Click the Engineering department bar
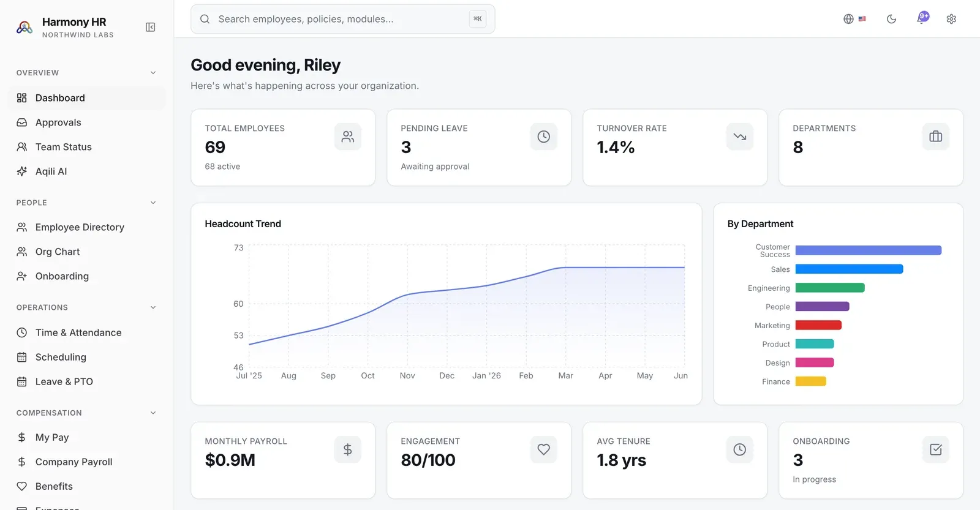Image resolution: width=980 pixels, height=510 pixels. (x=830, y=288)
